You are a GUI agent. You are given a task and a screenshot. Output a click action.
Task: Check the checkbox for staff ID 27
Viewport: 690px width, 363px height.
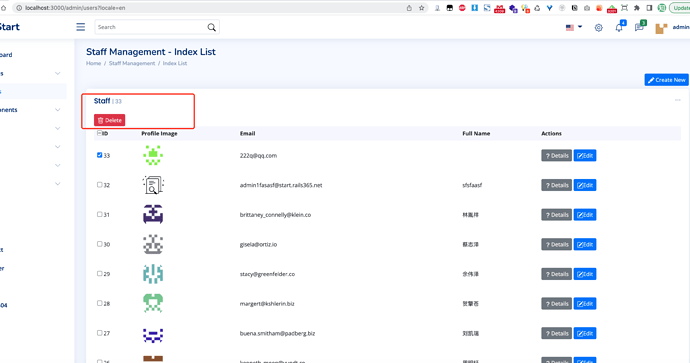click(99, 333)
